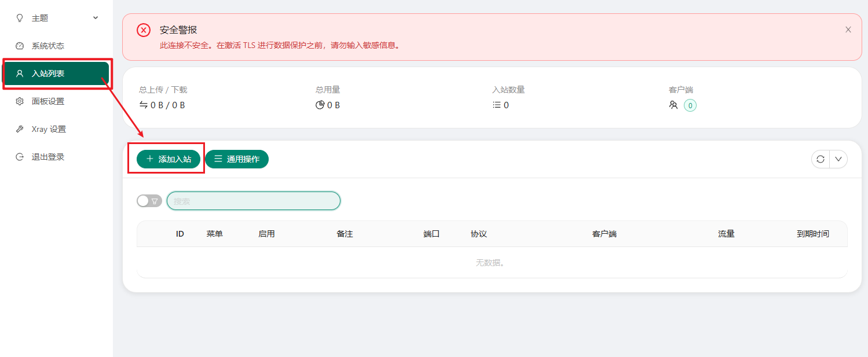This screenshot has height=357, width=868.
Task: Click the 0 B / 0 B traffic value
Action: [168, 105]
